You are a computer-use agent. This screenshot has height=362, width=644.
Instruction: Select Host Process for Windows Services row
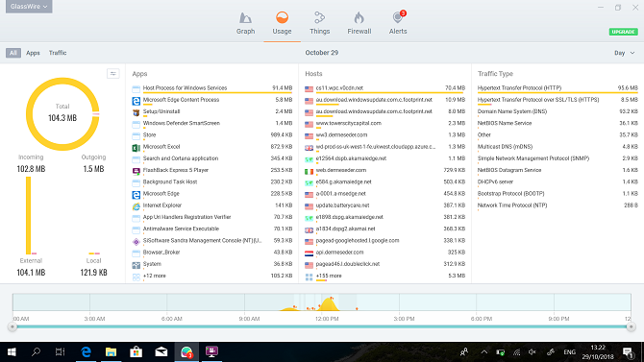(211, 88)
